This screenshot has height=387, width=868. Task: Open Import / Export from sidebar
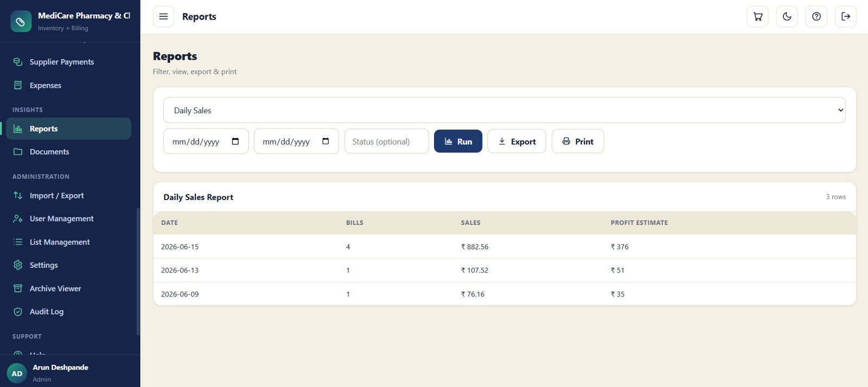coord(68,196)
